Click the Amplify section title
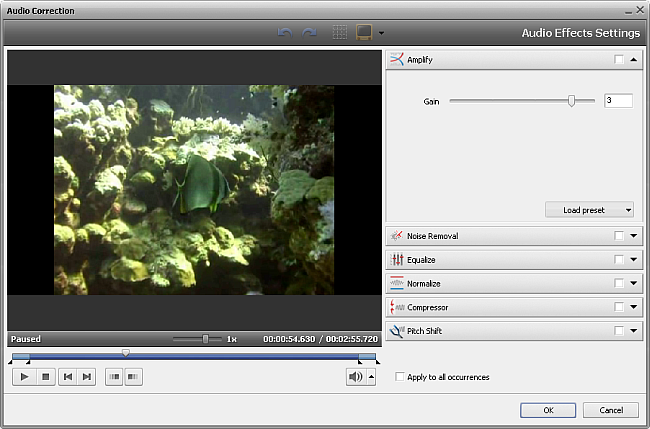Viewport: 650px width, 429px height. (x=420, y=60)
